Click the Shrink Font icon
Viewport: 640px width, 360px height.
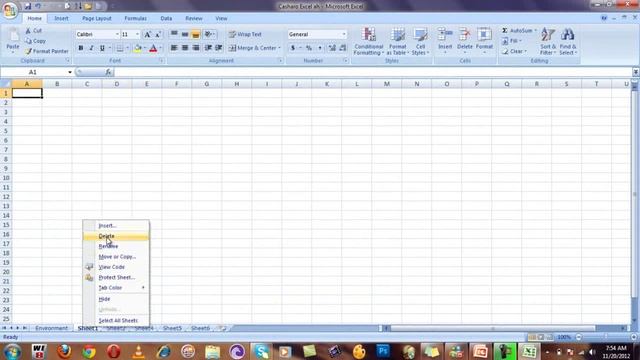pyautogui.click(x=158, y=35)
